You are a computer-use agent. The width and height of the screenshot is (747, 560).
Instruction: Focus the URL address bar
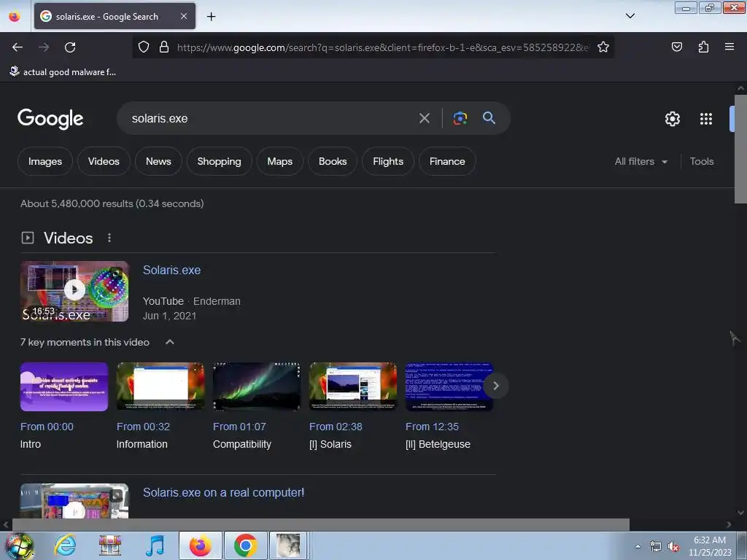[x=382, y=47]
